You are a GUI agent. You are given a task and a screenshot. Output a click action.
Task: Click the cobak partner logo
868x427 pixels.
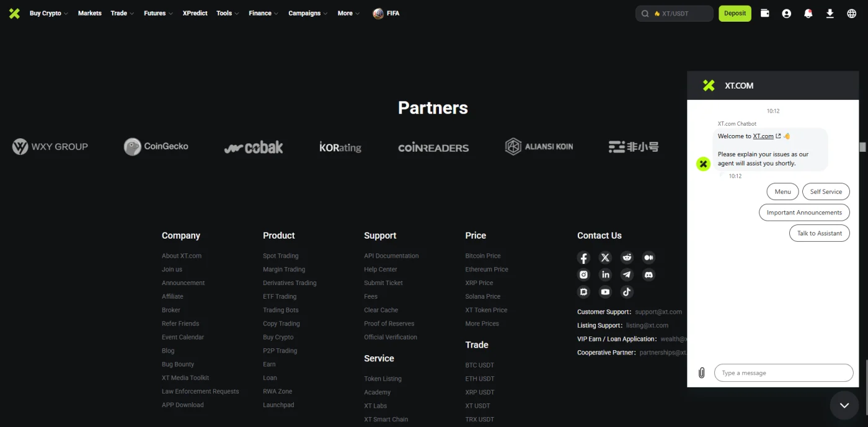[x=254, y=147]
